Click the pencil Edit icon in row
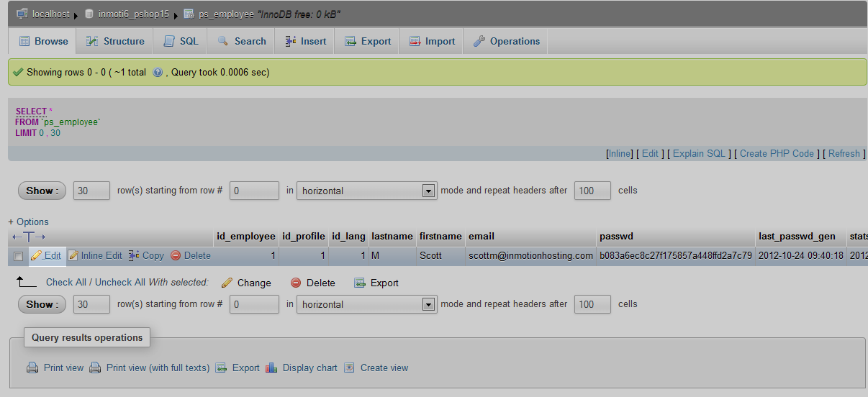The width and height of the screenshot is (868, 397). pyautogui.click(x=37, y=256)
